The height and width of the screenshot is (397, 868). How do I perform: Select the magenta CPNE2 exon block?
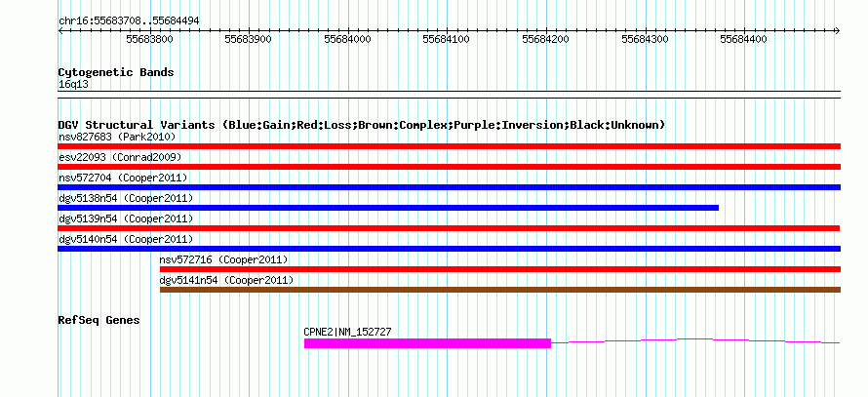coord(427,343)
